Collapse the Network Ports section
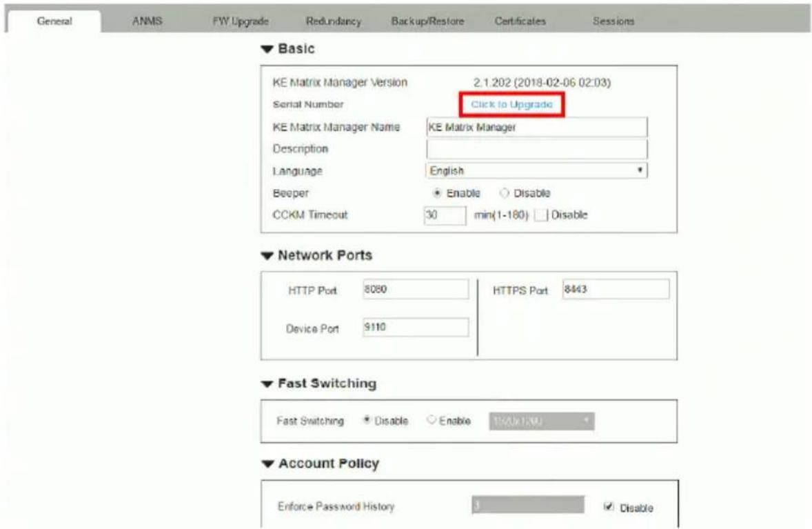The image size is (812, 529). click(267, 255)
